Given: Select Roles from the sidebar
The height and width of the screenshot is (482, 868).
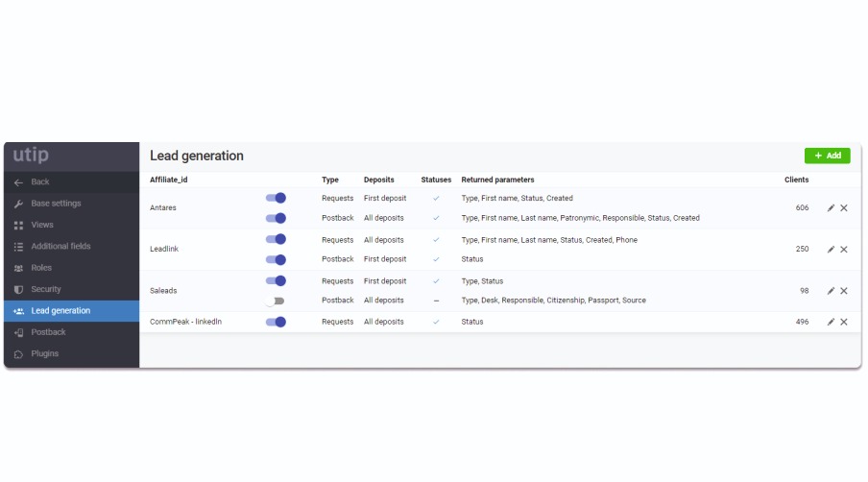Looking at the screenshot, I should click(41, 268).
